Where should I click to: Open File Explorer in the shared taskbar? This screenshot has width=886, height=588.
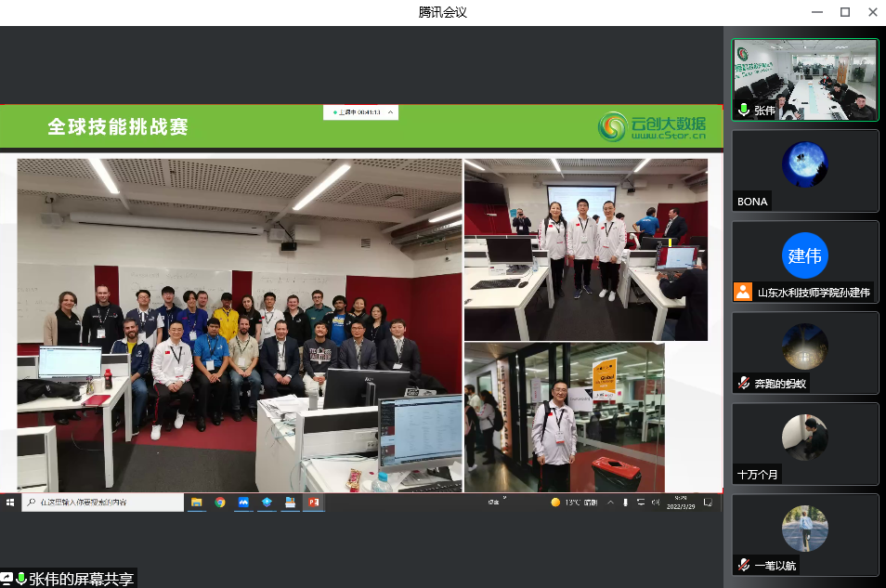197,503
